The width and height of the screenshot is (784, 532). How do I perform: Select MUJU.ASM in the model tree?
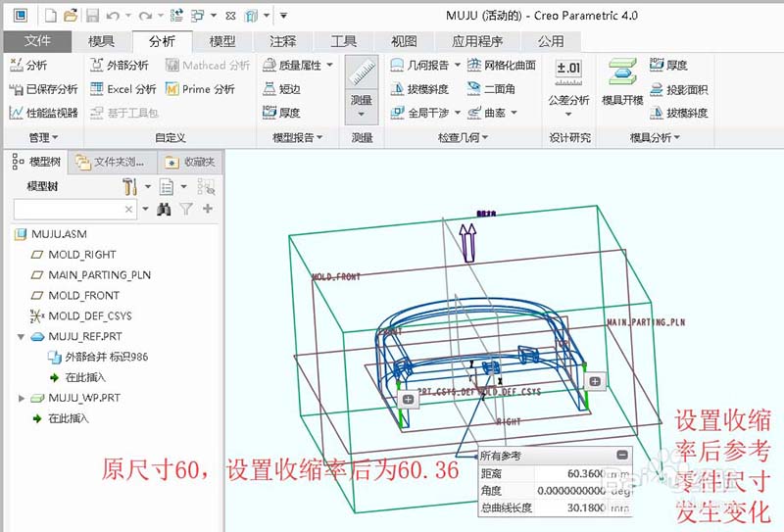pyautogui.click(x=51, y=234)
